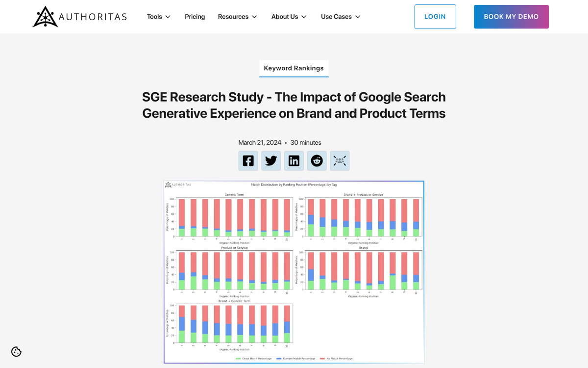Screen dimensions: 588x368
Task: Expand the Use Cases dropdown chevron
Action: pyautogui.click(x=358, y=16)
